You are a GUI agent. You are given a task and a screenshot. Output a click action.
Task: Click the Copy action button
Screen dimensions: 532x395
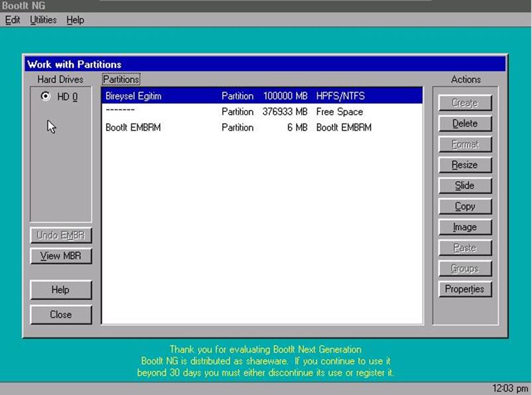coord(465,206)
